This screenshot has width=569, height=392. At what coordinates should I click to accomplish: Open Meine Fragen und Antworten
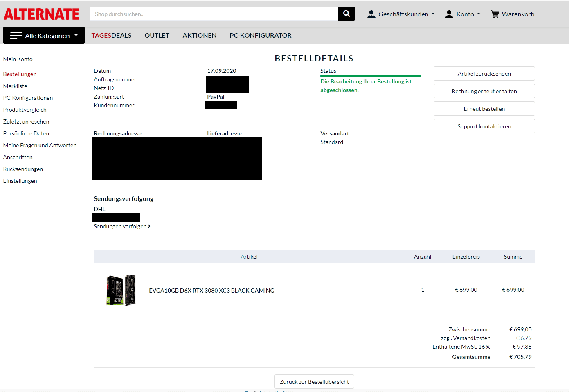tap(40, 145)
